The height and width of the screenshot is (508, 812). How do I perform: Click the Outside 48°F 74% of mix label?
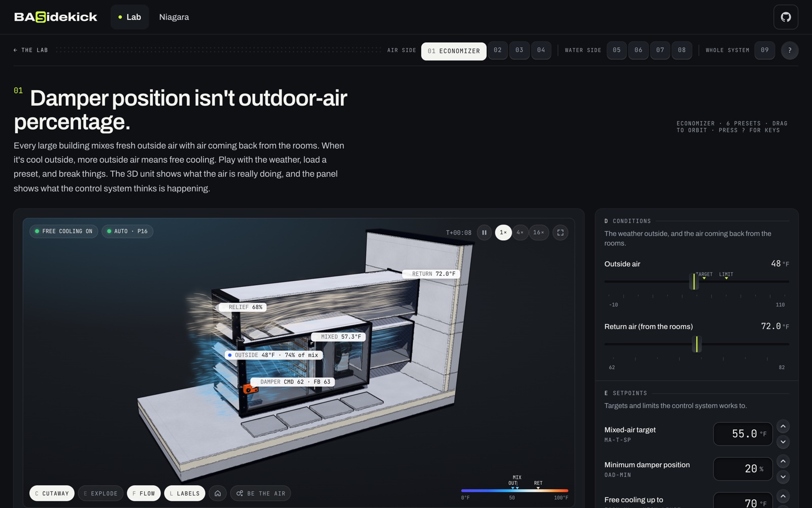(x=274, y=355)
